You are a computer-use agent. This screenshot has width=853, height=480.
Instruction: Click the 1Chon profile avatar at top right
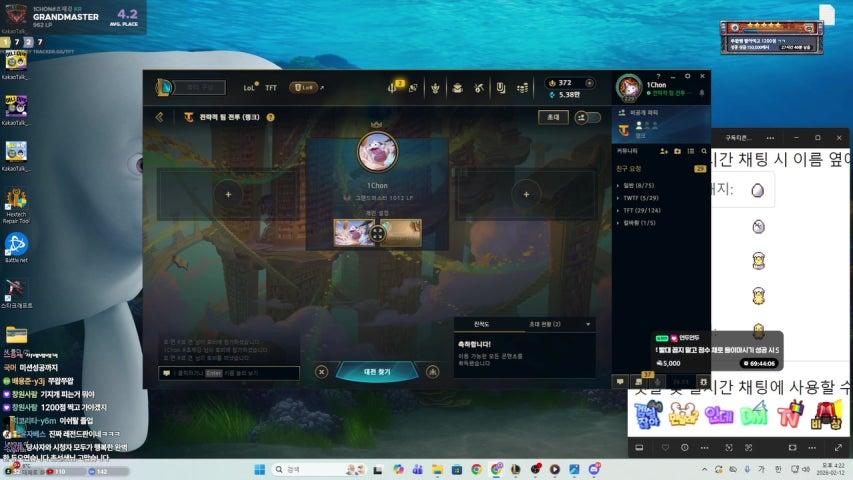coord(629,87)
